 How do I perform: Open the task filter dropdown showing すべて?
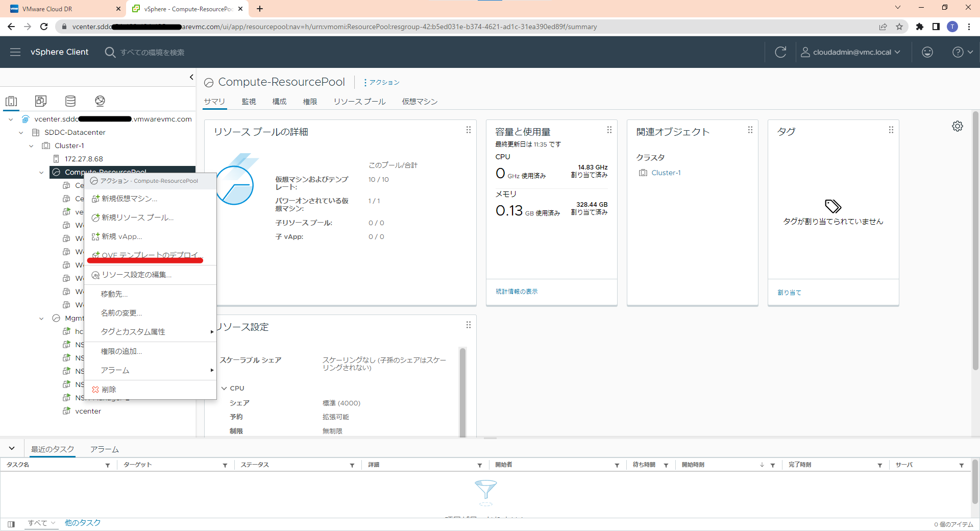click(41, 523)
